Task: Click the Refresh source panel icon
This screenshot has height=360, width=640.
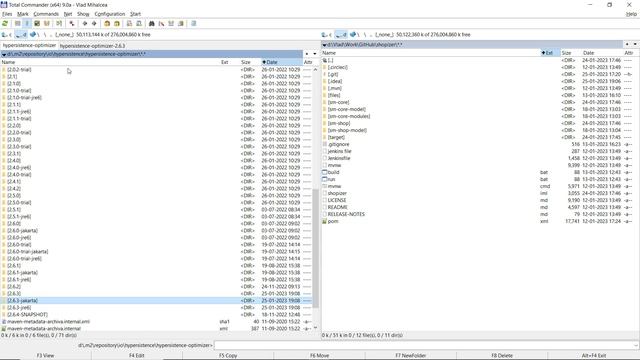Action: tap(5, 24)
